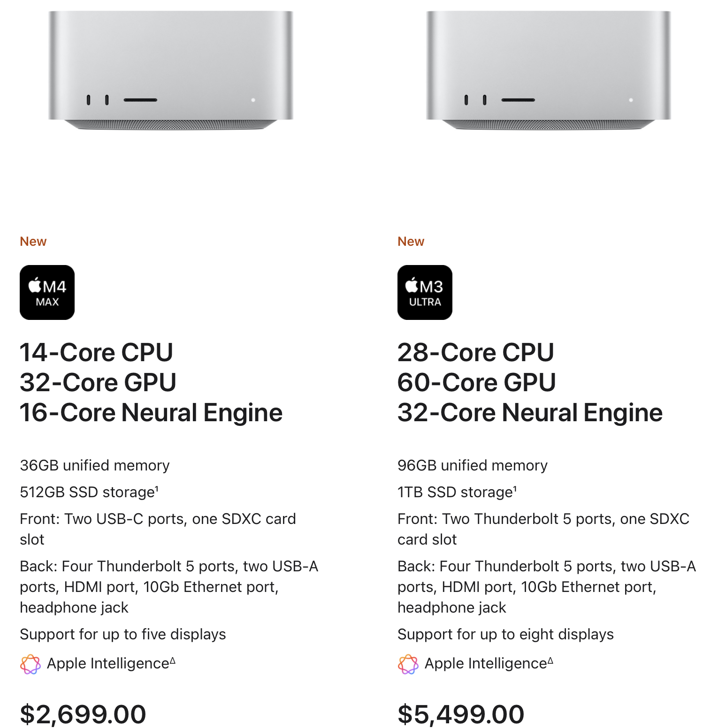Click the 96GB unified memory text
The image size is (718, 728).
tap(472, 465)
